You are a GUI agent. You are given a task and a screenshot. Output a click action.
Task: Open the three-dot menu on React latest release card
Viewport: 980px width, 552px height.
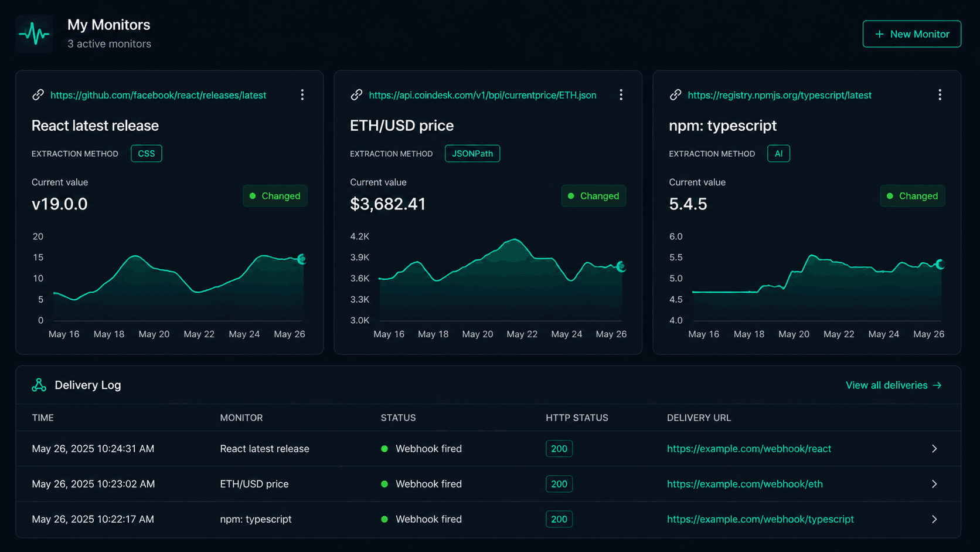tap(302, 95)
